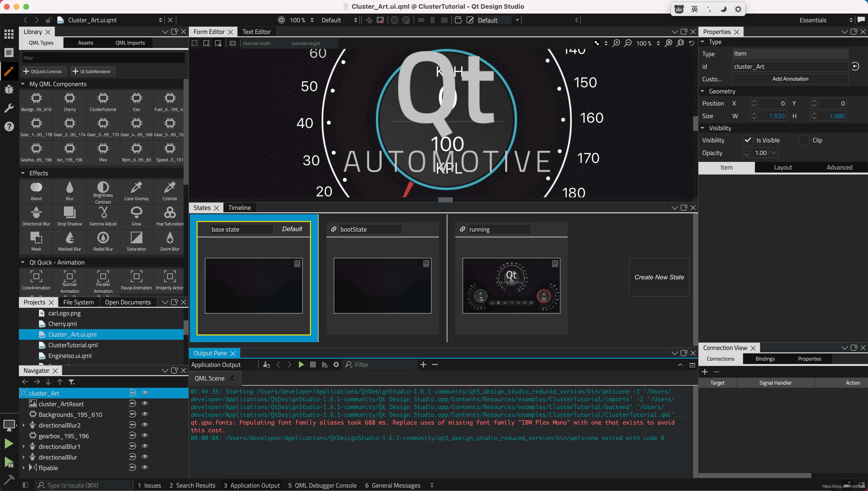Viewport: 868px width, 491px height.
Task: Zoom out on the form editor
Action: click(x=628, y=43)
